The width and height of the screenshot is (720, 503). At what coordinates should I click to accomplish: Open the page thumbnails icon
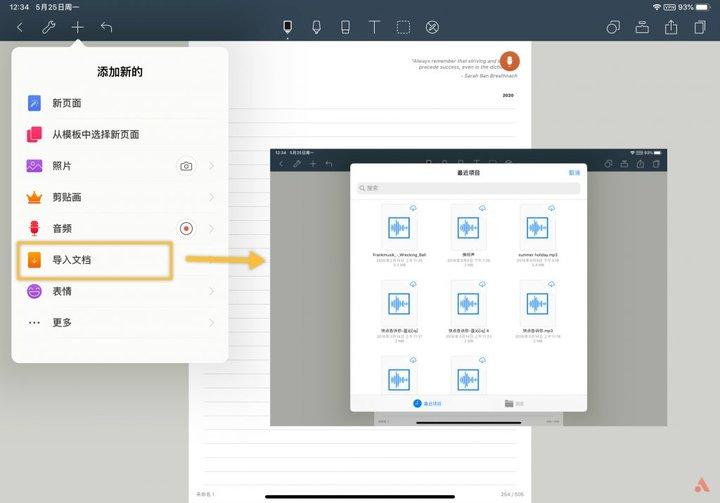[x=700, y=27]
